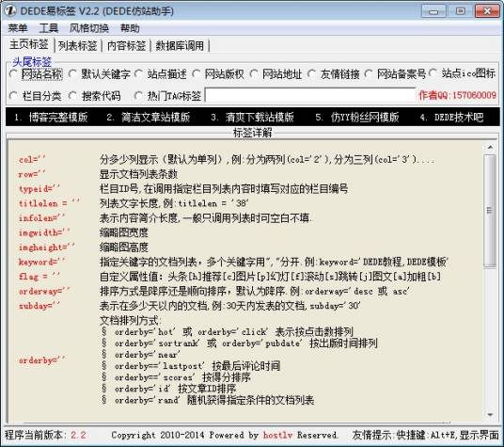Select the 热门TAG标签 radio button
Viewport: 504px width, 447px height.
pos(167,96)
